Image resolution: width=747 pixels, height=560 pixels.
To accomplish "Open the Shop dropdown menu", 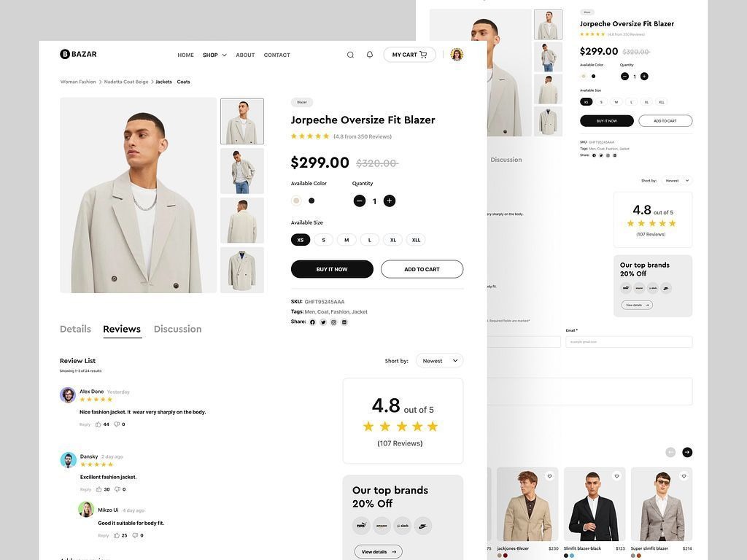I will 212,54.
